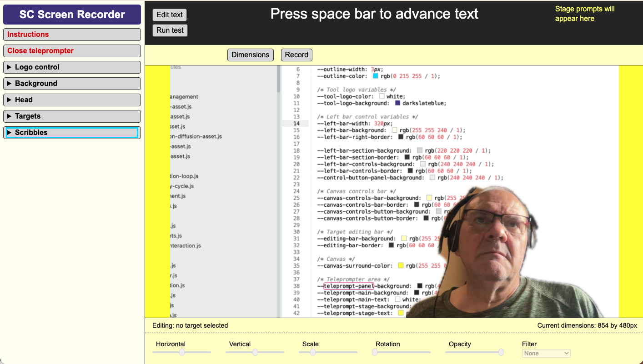This screenshot has height=364, width=643.
Task: Expand the Head section
Action: click(x=72, y=100)
